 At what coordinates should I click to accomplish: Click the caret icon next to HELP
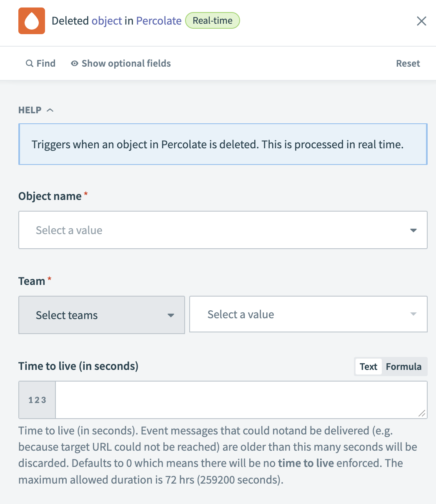[x=50, y=110]
